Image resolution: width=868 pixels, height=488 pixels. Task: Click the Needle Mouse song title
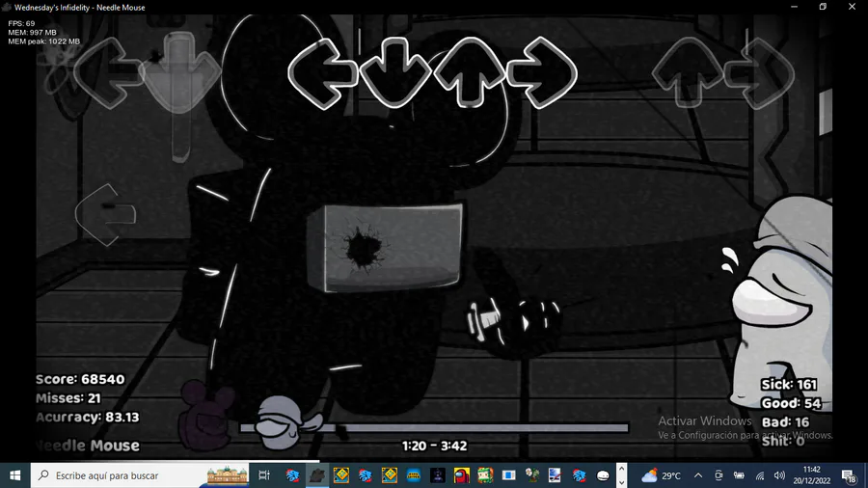point(88,446)
